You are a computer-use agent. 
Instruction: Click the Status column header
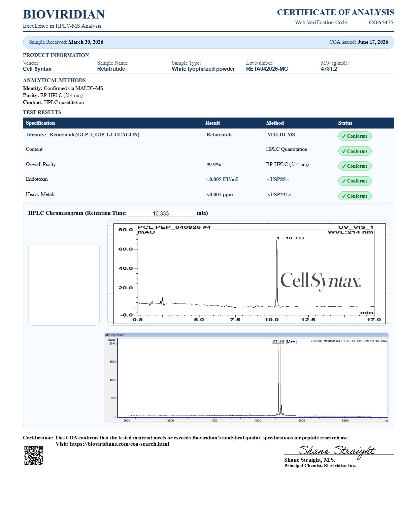tap(345, 123)
